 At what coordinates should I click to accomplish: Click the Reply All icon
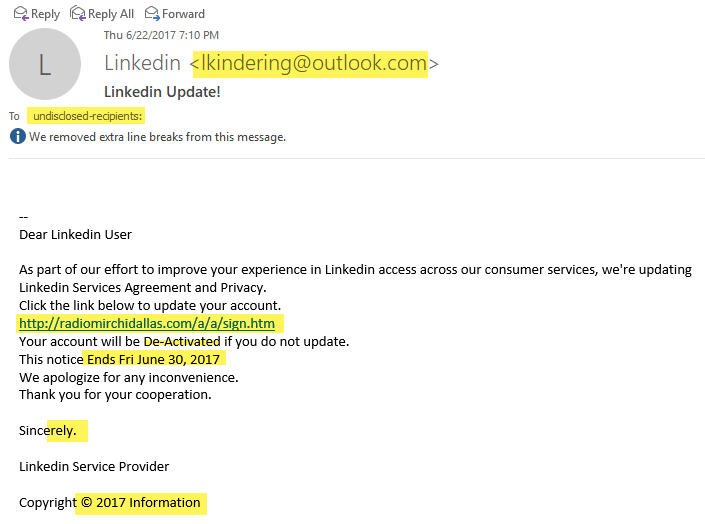[x=78, y=13]
